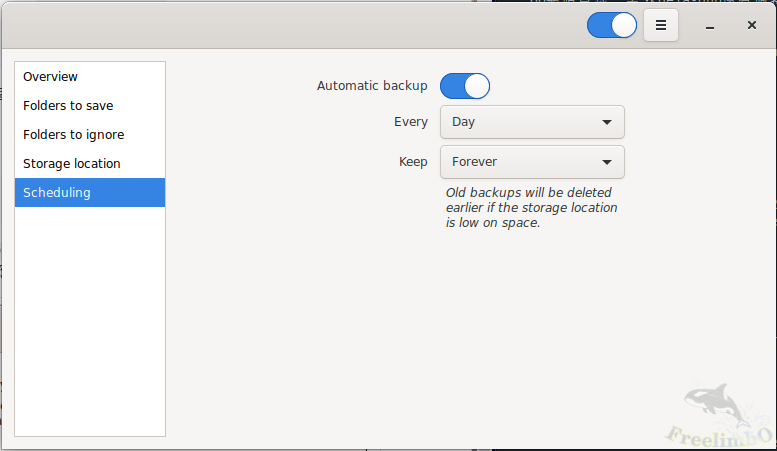Close the backup settings window

[751, 25]
